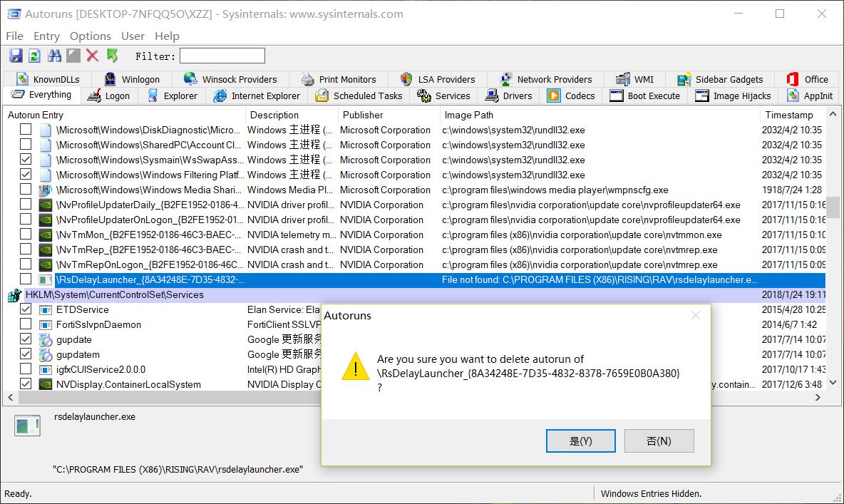844x504 pixels.
Task: Uncheck the Sysmain WsSwapAssessment entry
Action: point(25,160)
